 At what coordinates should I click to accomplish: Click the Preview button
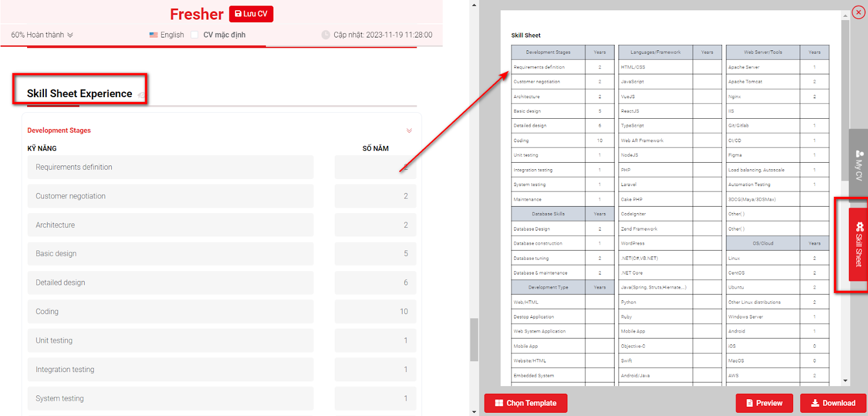click(764, 403)
